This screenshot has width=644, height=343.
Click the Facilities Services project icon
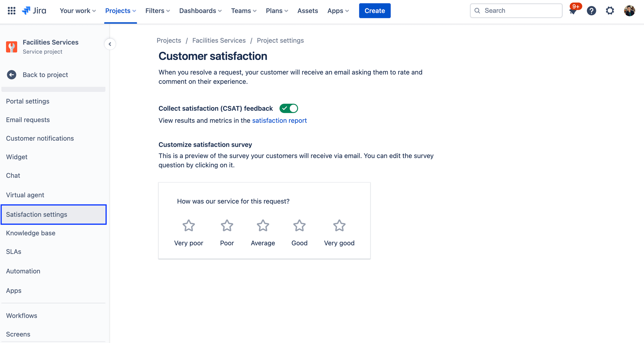point(11,47)
